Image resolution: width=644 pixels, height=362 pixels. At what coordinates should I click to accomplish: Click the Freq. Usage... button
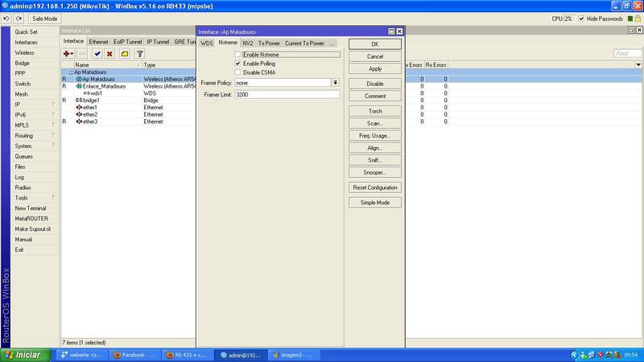click(375, 136)
